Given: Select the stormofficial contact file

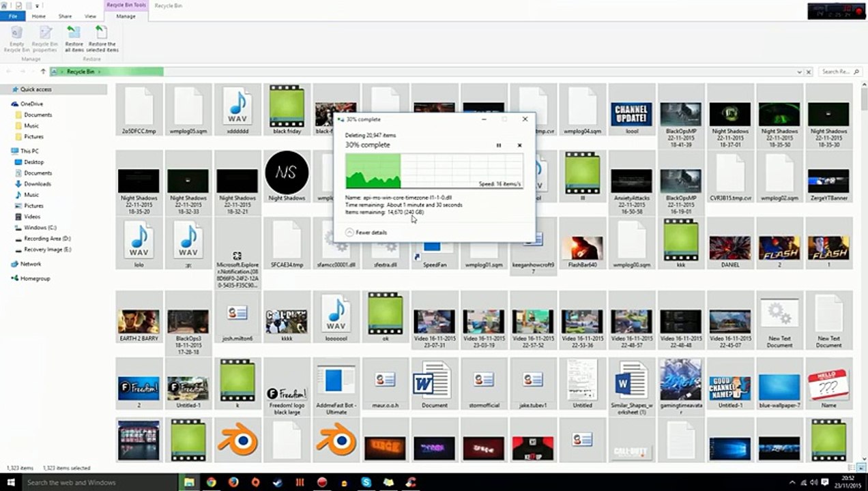Looking at the screenshot, I should [x=484, y=383].
